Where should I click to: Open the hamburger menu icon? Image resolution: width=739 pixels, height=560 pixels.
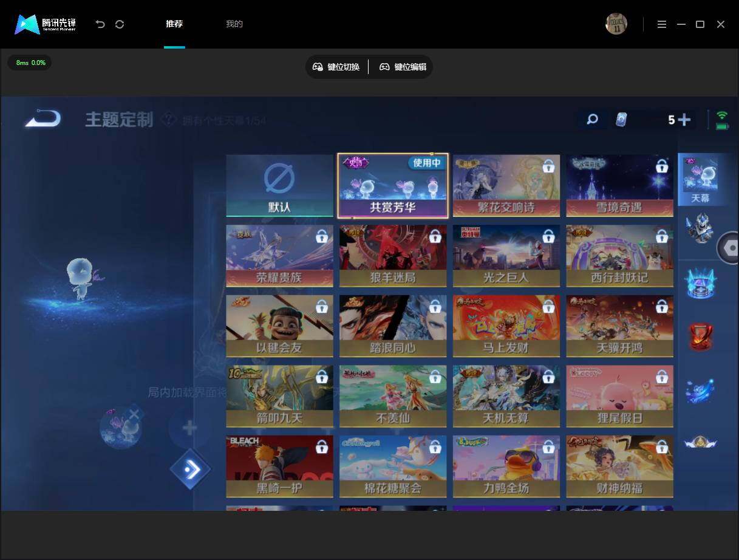(x=662, y=24)
